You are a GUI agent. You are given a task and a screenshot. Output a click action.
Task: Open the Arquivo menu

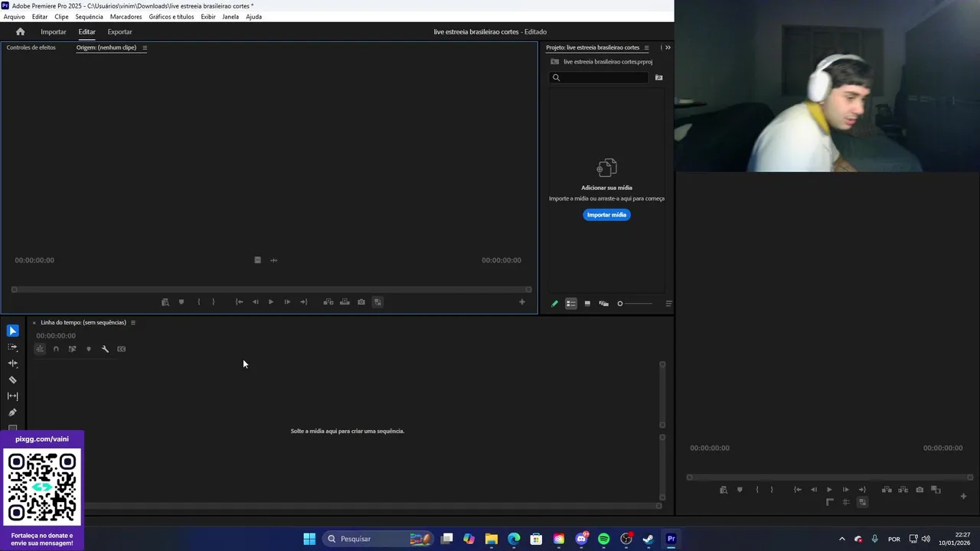pyautogui.click(x=14, y=17)
